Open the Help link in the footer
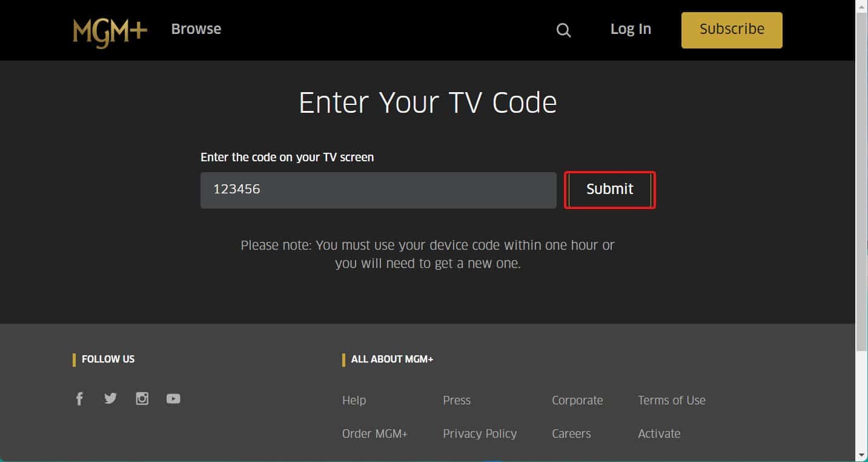This screenshot has height=462, width=868. (354, 400)
